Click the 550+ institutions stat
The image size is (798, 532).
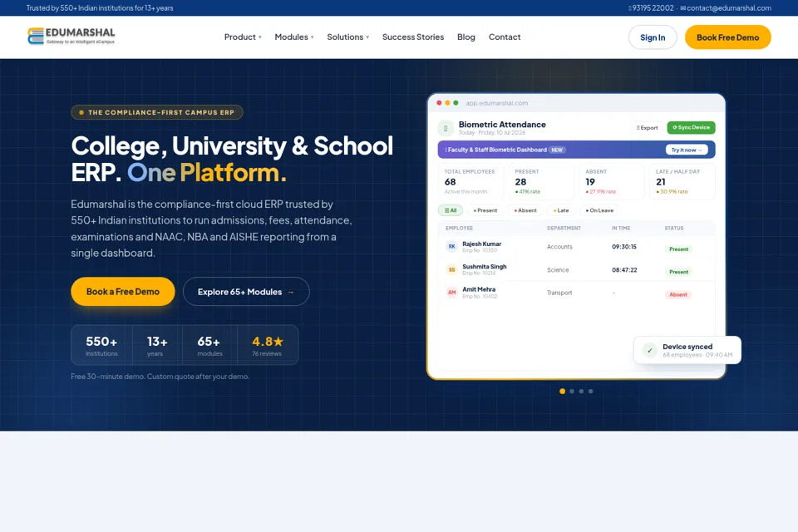click(x=101, y=345)
